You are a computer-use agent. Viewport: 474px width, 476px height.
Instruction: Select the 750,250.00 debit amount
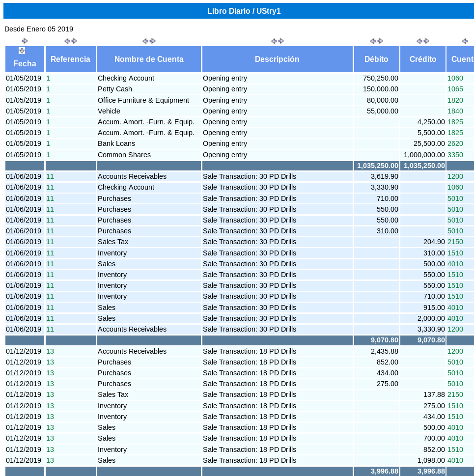click(381, 78)
